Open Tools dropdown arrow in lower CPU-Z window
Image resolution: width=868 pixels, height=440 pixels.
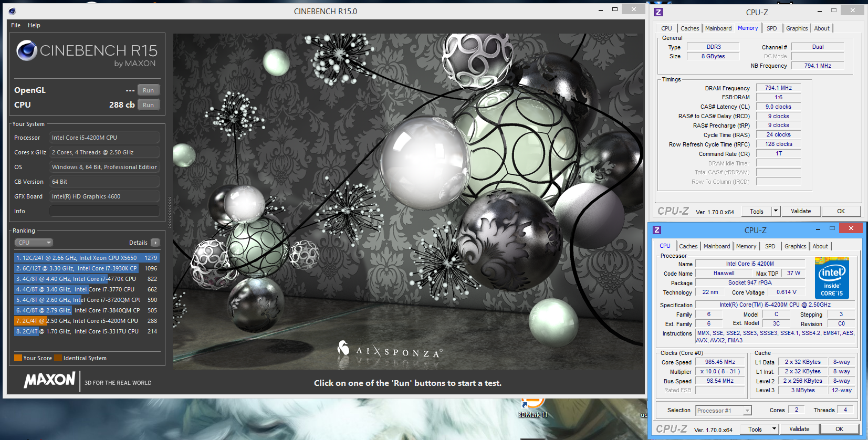pos(774,429)
